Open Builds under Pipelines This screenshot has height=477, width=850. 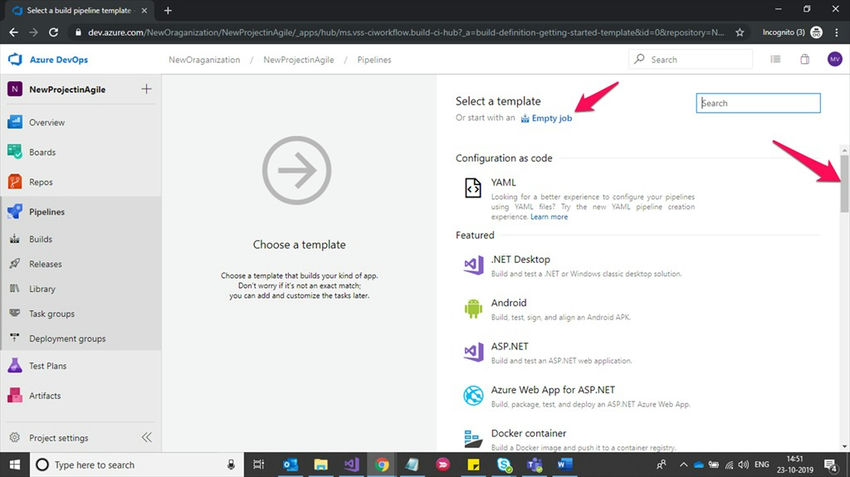point(41,239)
